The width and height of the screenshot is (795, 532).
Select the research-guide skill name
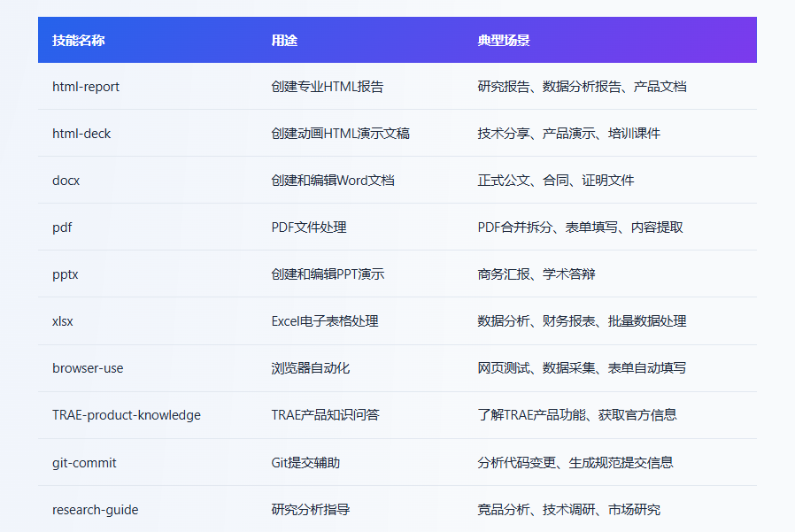96,510
